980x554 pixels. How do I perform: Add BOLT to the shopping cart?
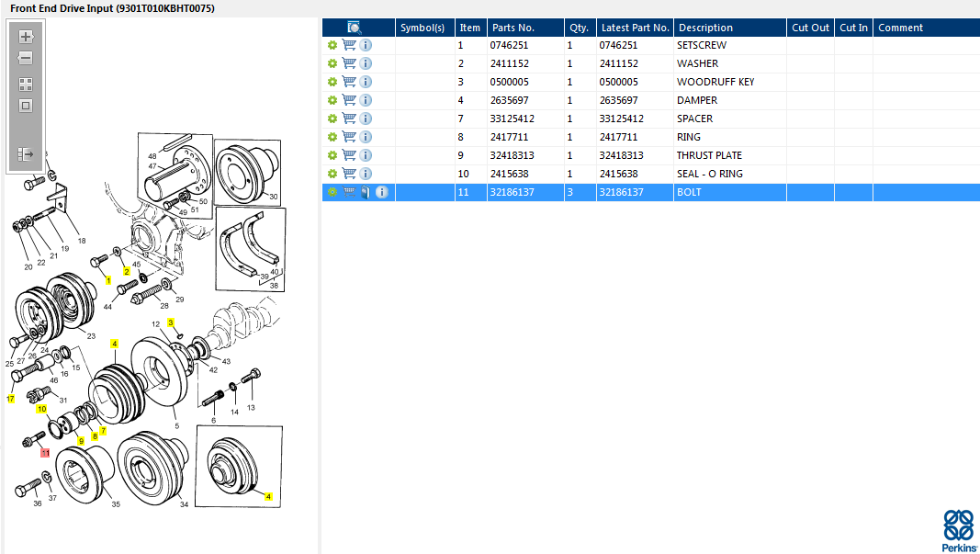349,192
